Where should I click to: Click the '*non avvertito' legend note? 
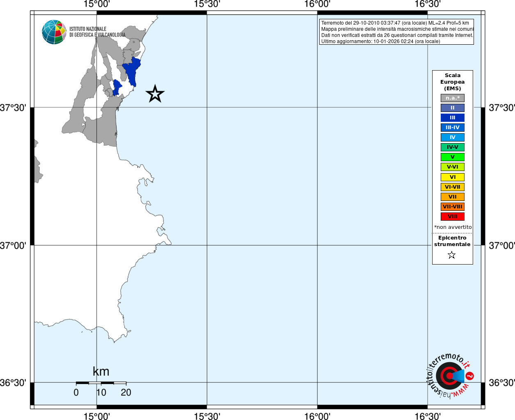[x=453, y=227]
